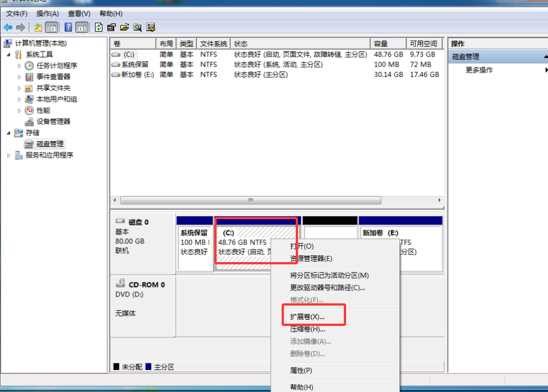Screen dimensions: 548x392
Task: Expand the 任务计划程序 tree node
Action: (x=19, y=66)
